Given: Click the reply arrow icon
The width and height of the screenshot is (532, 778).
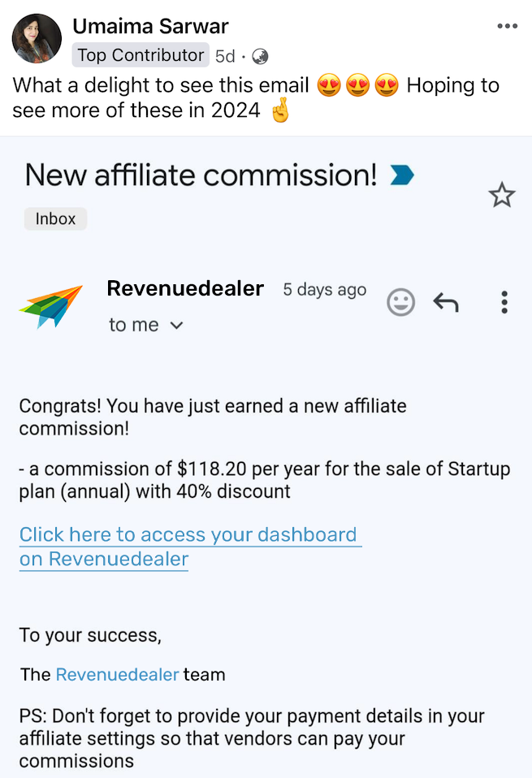Looking at the screenshot, I should point(445,303).
